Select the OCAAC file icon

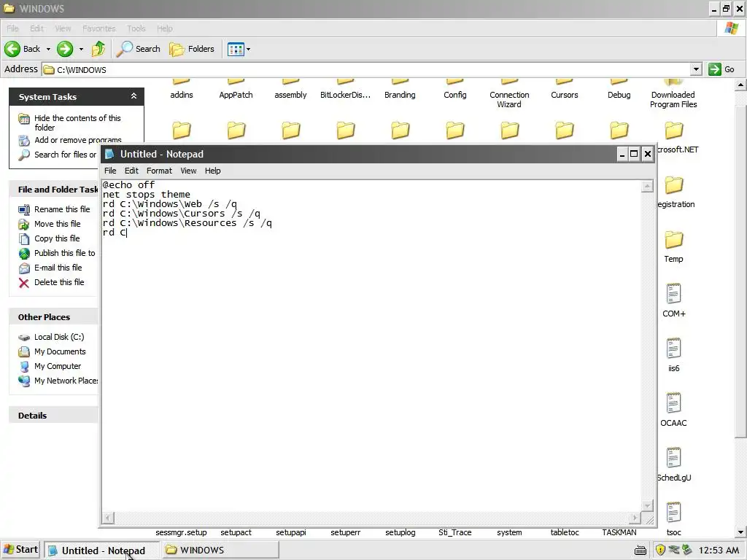[x=673, y=402]
